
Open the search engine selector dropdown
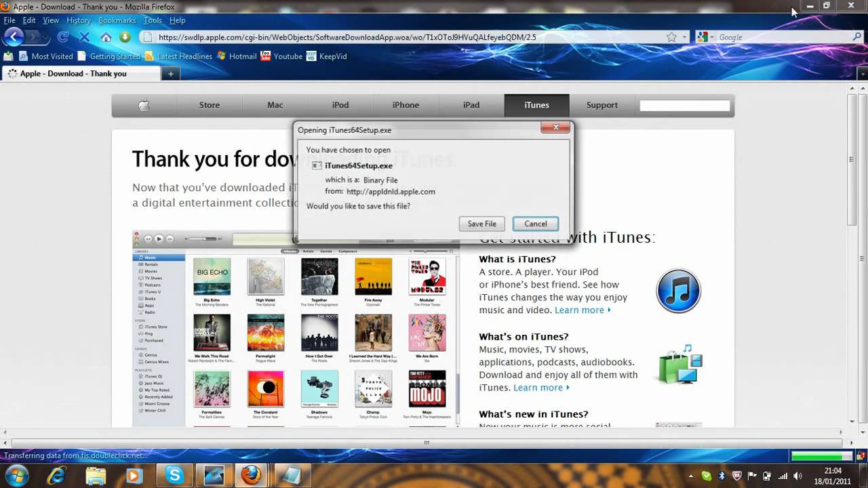point(705,37)
